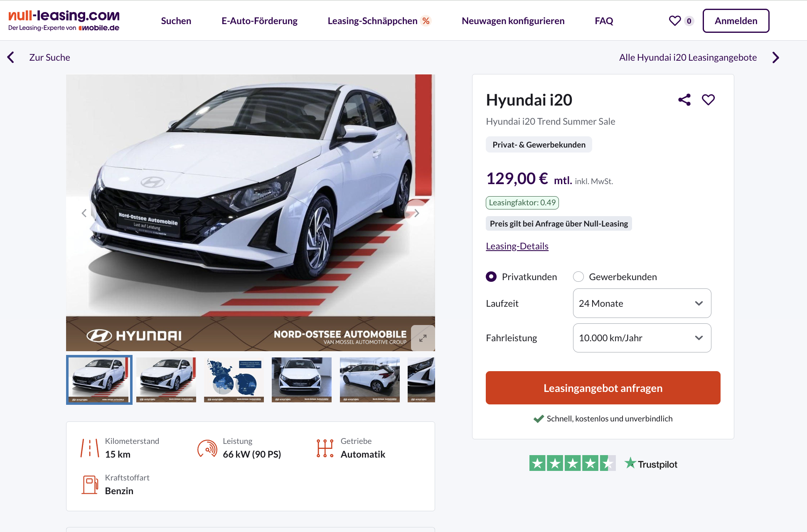Viewport: 807px width, 532px height.
Task: Click the Anmelden button
Action: 736,21
